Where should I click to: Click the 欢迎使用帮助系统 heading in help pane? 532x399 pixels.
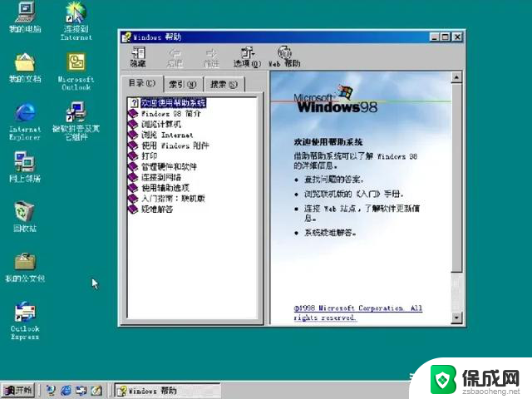328,142
